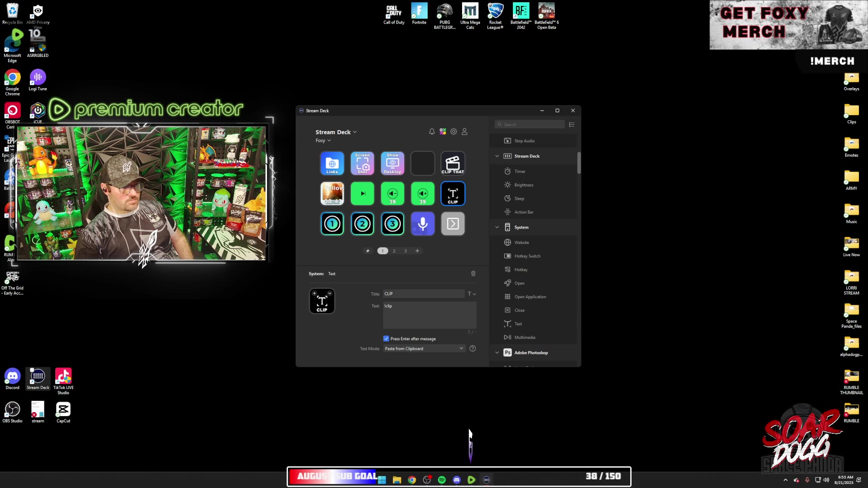Add a new page
This screenshot has width=868, height=488.
[417, 251]
